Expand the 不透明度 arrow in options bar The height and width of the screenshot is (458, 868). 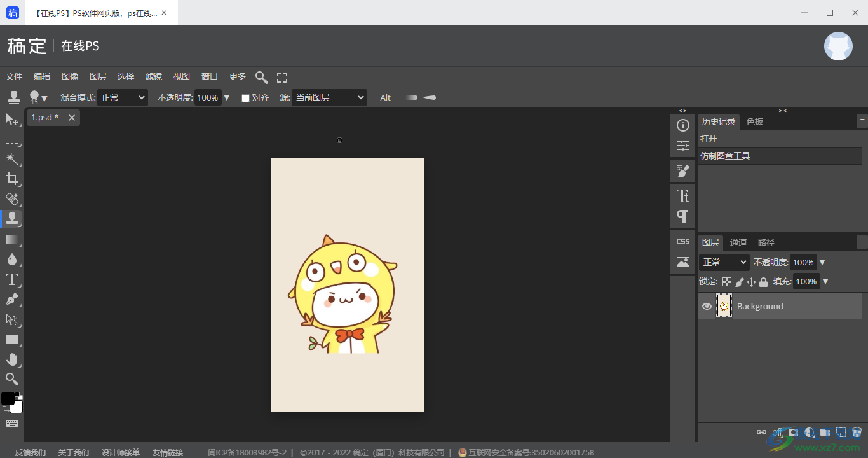click(x=227, y=98)
